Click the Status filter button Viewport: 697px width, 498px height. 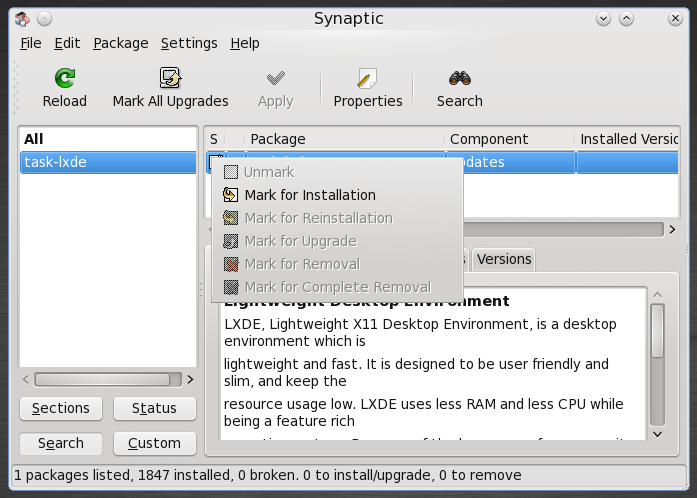154,408
